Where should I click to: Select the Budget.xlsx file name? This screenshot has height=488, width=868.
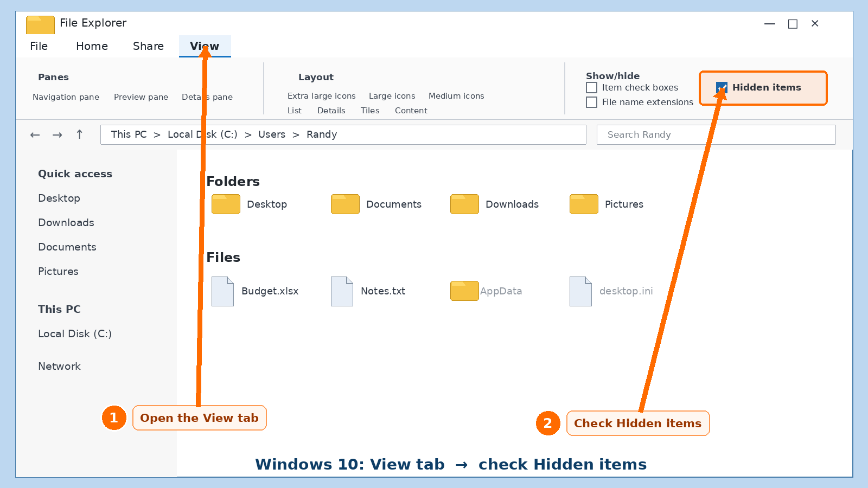tap(270, 291)
